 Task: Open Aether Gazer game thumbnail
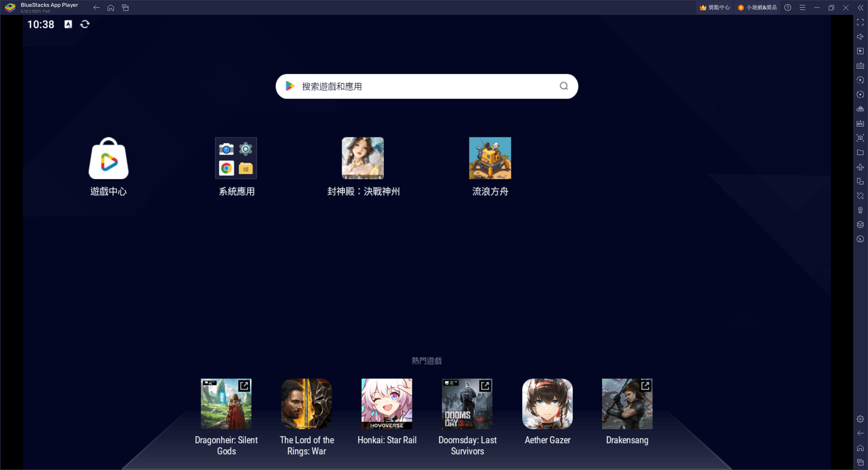(x=547, y=404)
